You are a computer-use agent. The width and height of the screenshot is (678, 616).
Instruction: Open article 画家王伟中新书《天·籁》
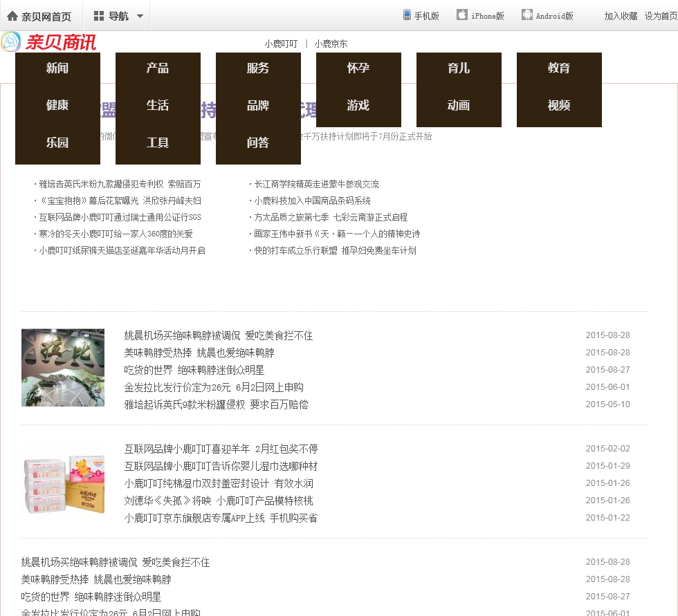(337, 234)
